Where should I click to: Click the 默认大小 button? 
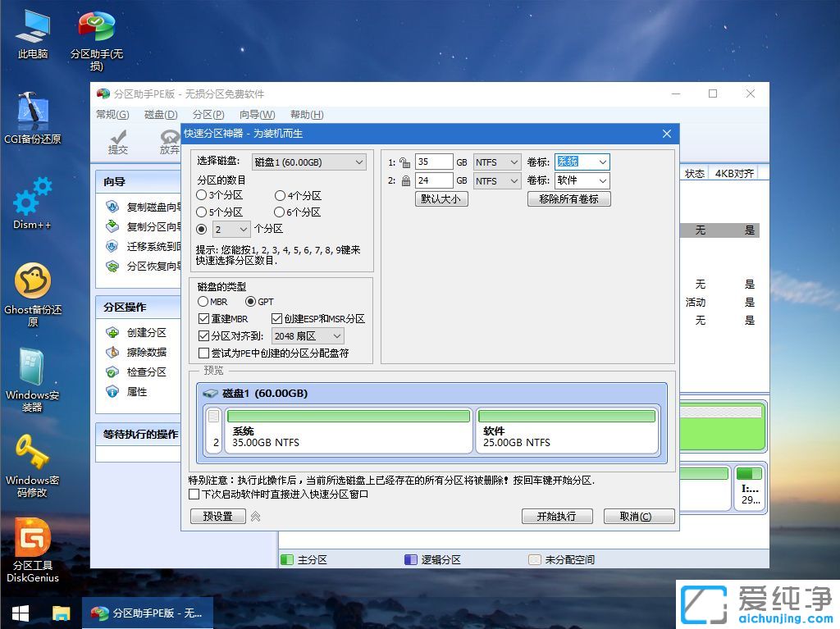tap(441, 198)
